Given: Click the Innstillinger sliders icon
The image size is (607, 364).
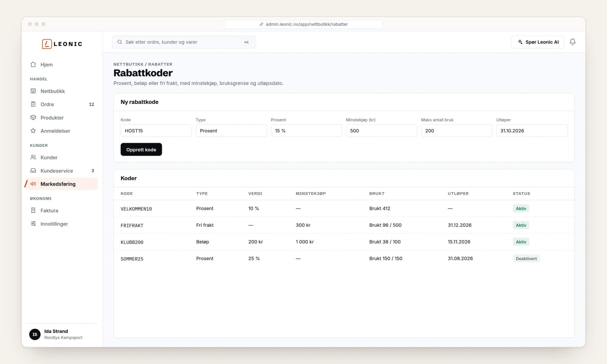Looking at the screenshot, I should tap(33, 224).
